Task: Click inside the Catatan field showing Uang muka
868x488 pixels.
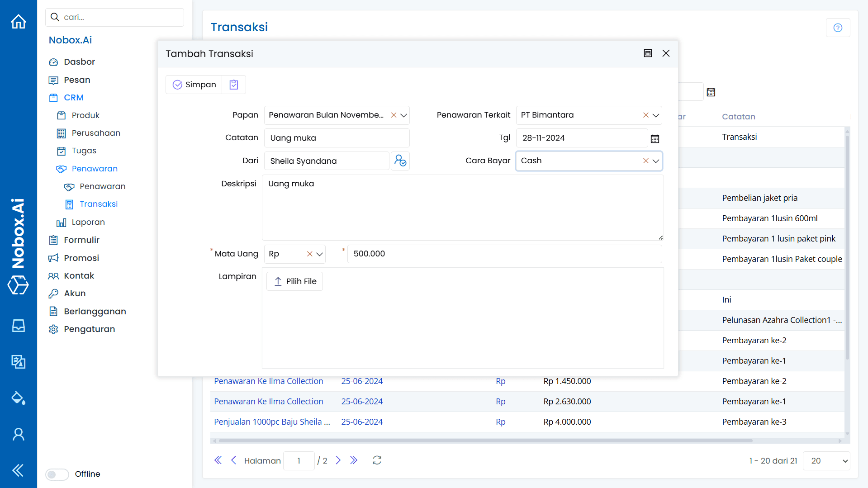Action: coord(337,137)
